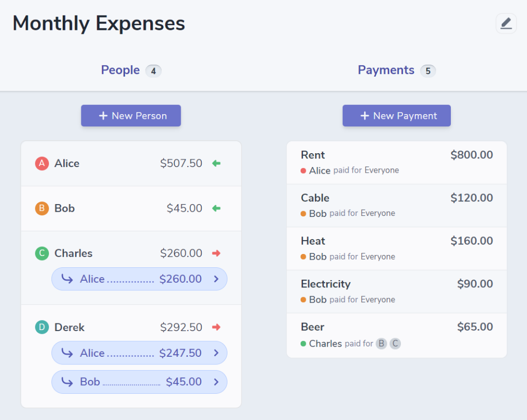The width and height of the screenshot is (527, 420).
Task: Expand Charles's $260.00 debt to Alice
Action: [x=139, y=279]
